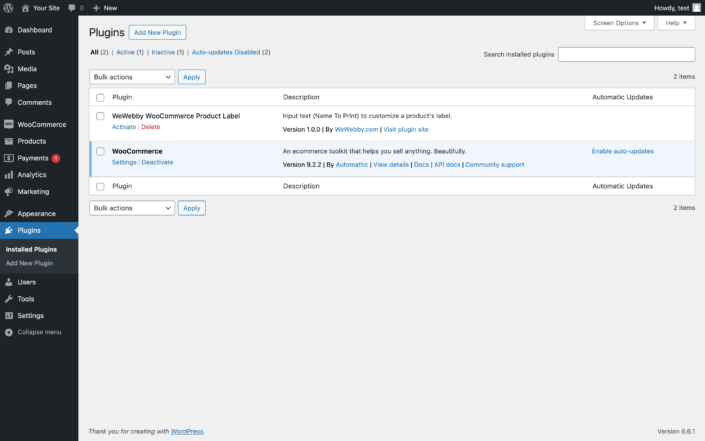Click the Marketing megaphone icon
The height and width of the screenshot is (441, 705).
pyautogui.click(x=9, y=191)
